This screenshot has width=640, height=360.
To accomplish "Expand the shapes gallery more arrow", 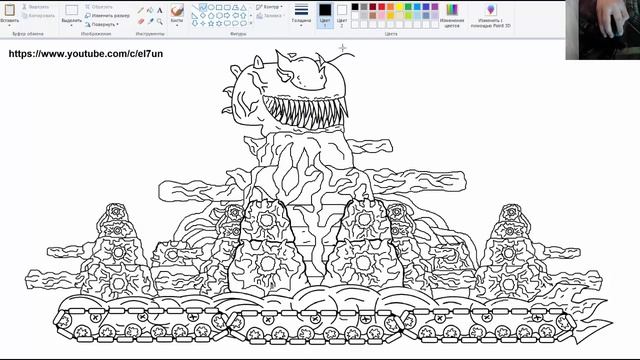I will (x=251, y=23).
